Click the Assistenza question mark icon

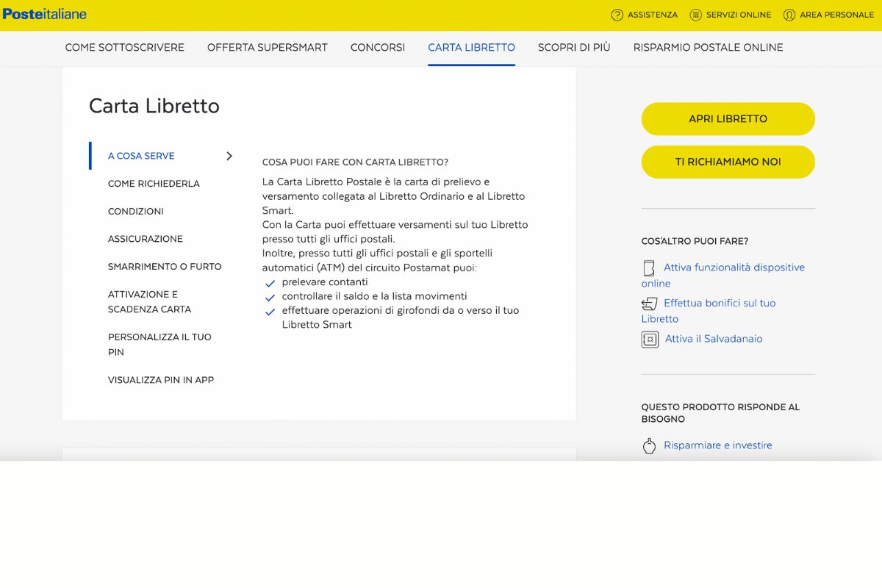[617, 15]
